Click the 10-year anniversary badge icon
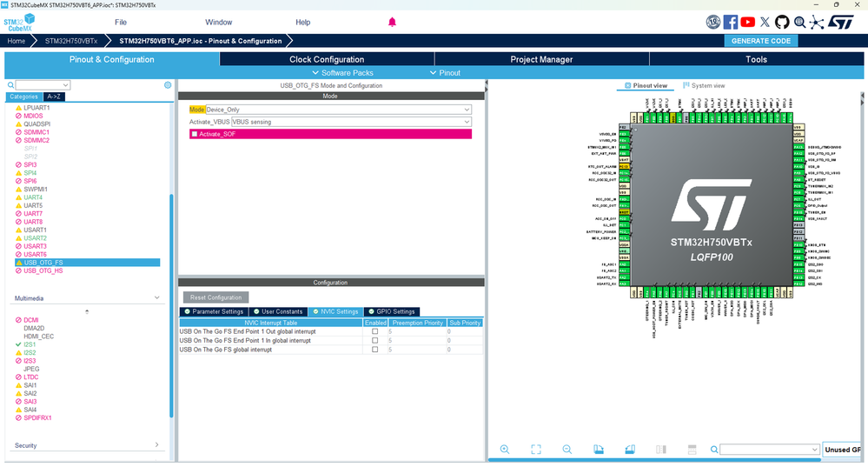The image size is (868, 467). pos(713,22)
